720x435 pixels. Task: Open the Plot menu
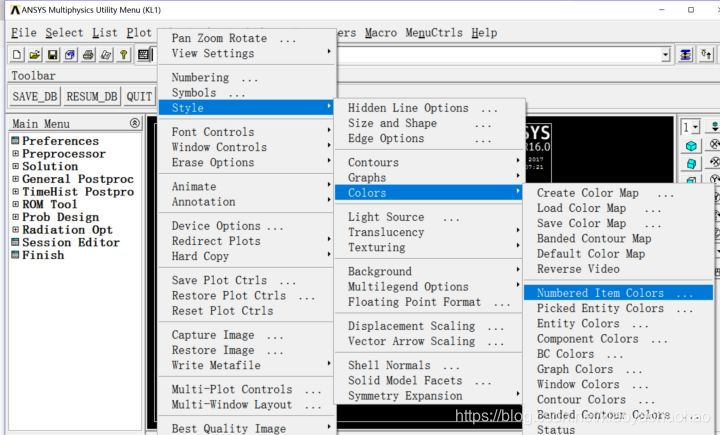(x=139, y=33)
